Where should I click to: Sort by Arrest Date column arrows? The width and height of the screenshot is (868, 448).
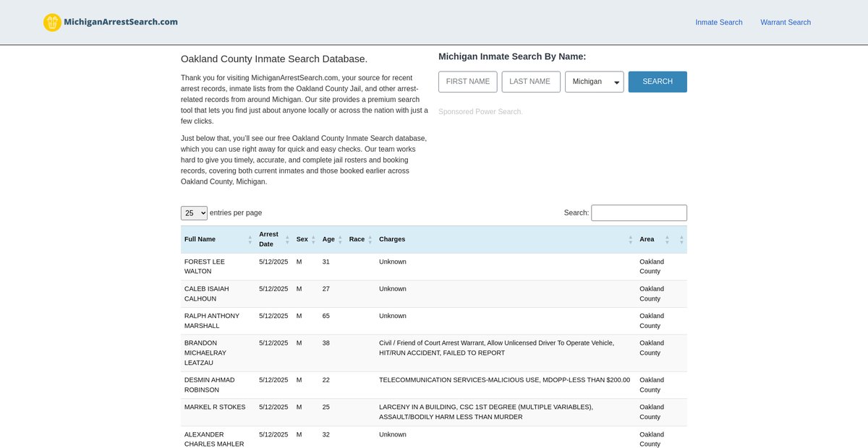click(x=288, y=239)
